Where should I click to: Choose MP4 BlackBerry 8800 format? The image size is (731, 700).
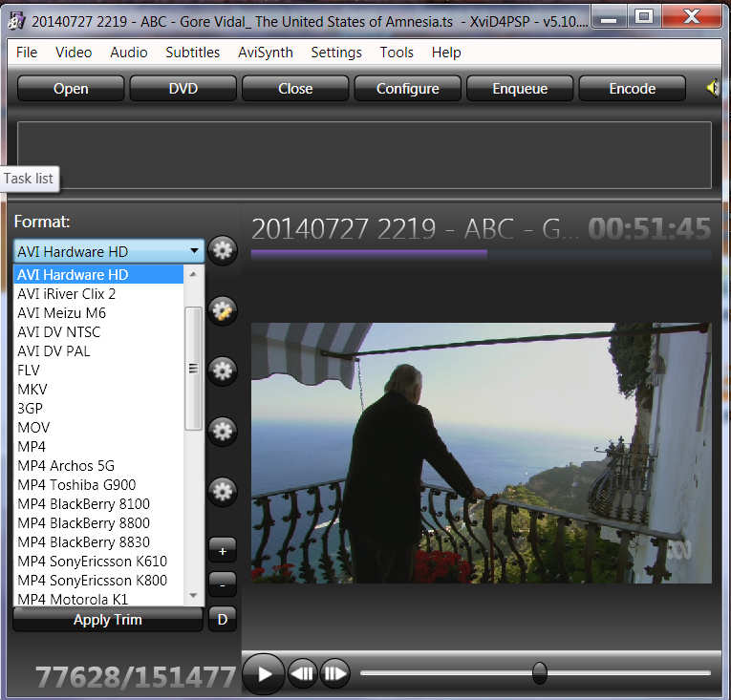coord(98,523)
